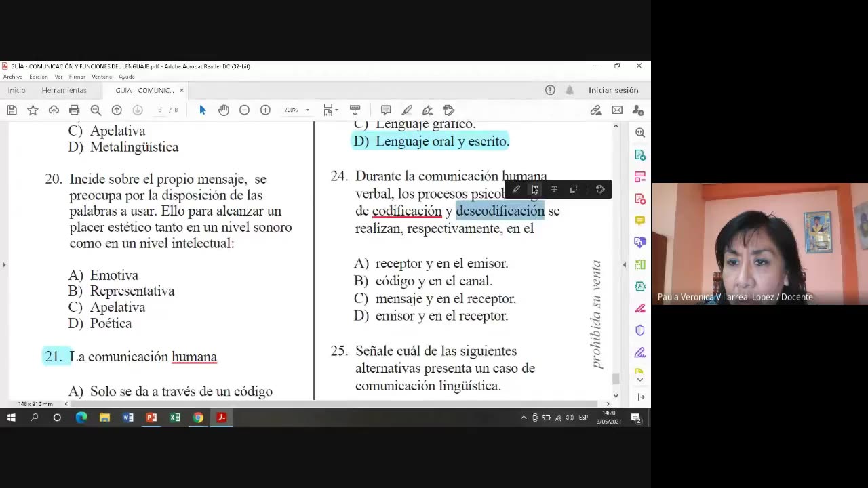Open search tool in right pane
This screenshot has width=868, height=488.
tap(640, 133)
